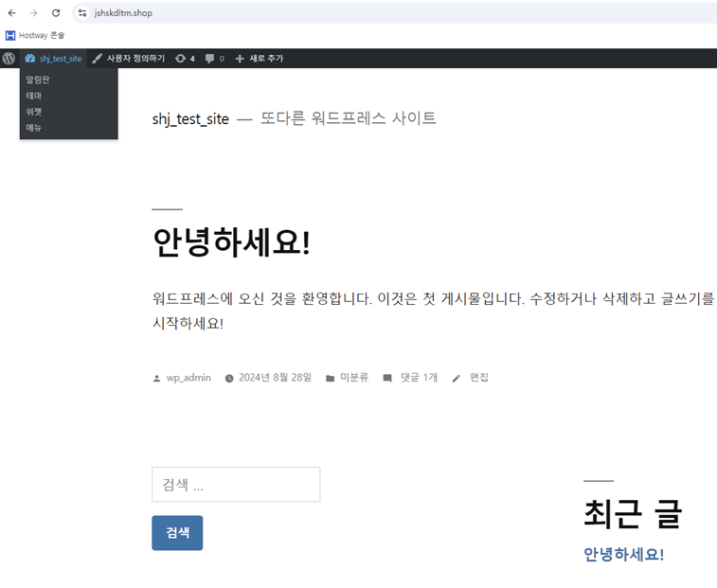The height and width of the screenshot is (588, 717).
Task: Select 알림판 from the site menu
Action: point(38,80)
